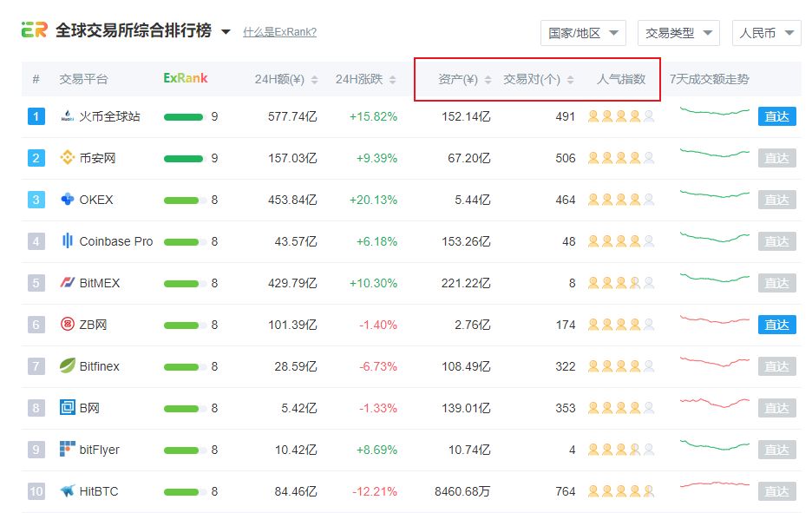The image size is (812, 513).
Task: Click the 577.74亿 24H volume value
Action: [x=292, y=116]
